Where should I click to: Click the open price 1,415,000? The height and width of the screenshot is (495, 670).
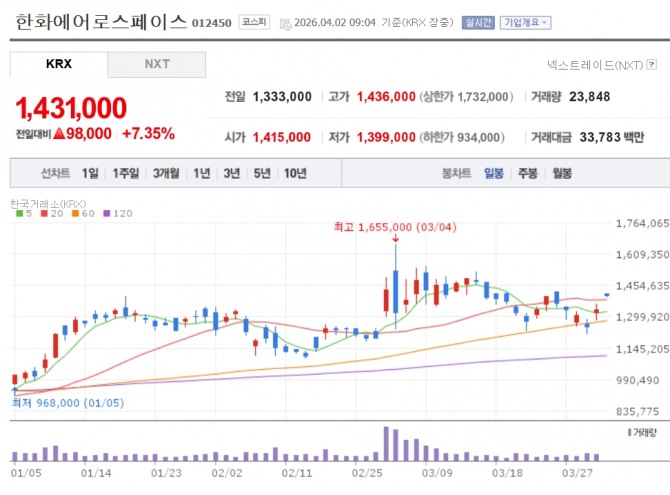[x=282, y=137]
